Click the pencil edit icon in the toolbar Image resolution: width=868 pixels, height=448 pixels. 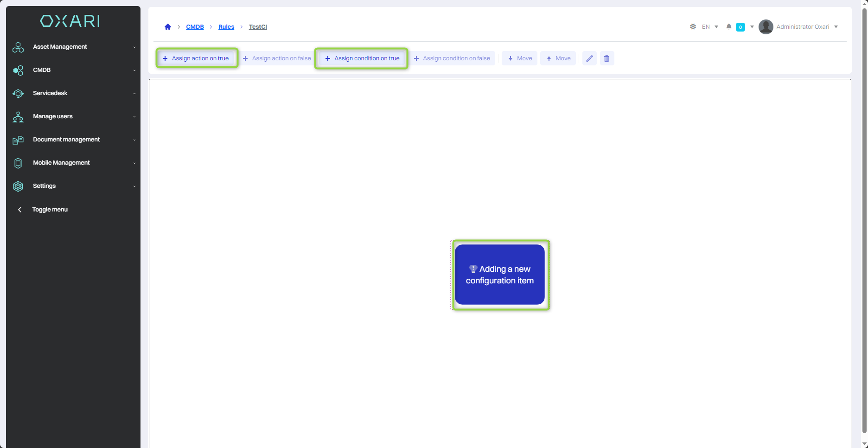click(x=589, y=58)
